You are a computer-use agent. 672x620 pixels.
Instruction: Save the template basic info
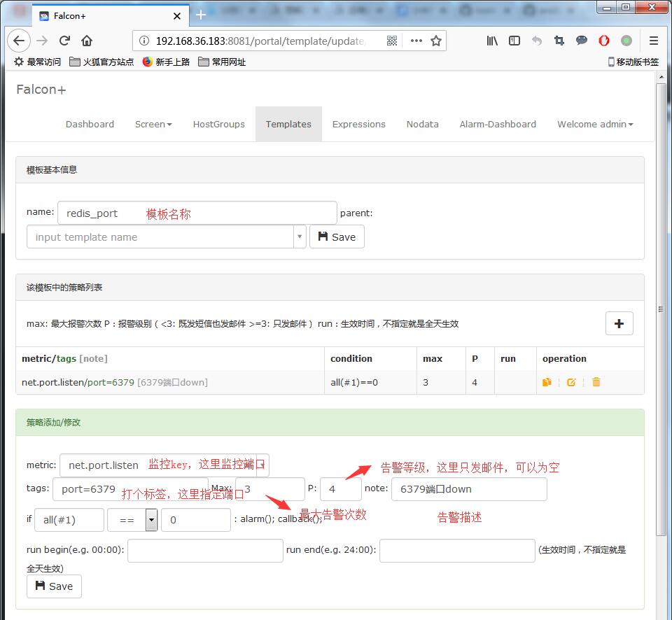tap(337, 237)
